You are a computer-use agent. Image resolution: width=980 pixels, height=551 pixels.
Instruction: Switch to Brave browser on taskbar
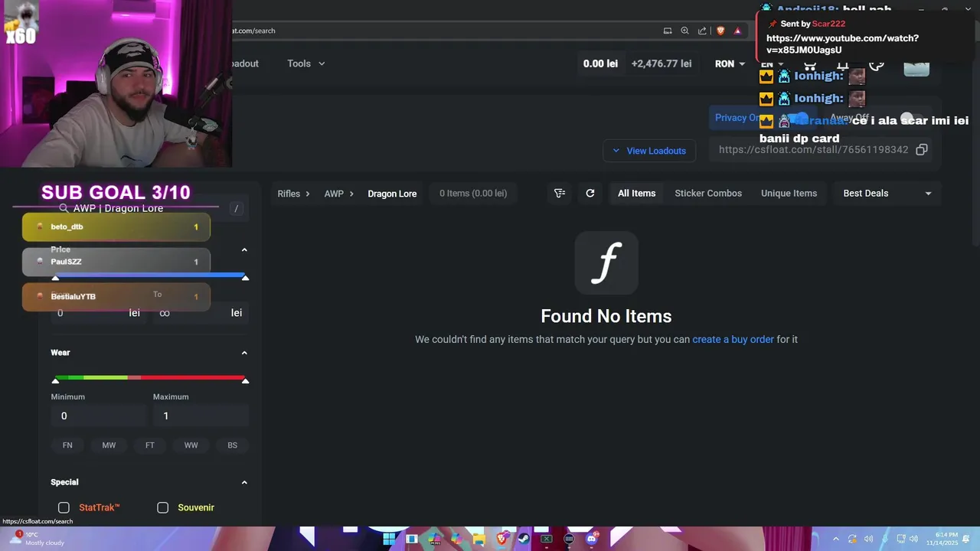502,539
